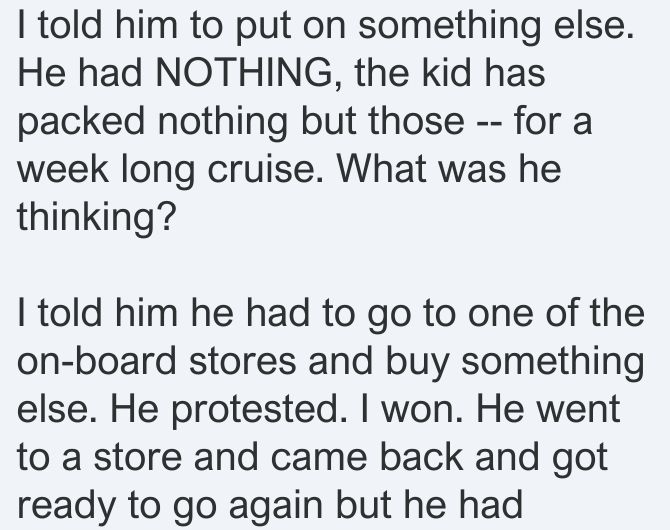Click the word What
670x530 pixels.
click(x=382, y=168)
